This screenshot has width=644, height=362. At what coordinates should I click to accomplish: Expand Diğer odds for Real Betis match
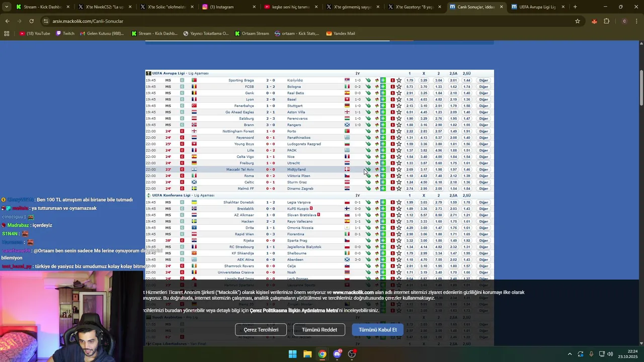(484, 93)
